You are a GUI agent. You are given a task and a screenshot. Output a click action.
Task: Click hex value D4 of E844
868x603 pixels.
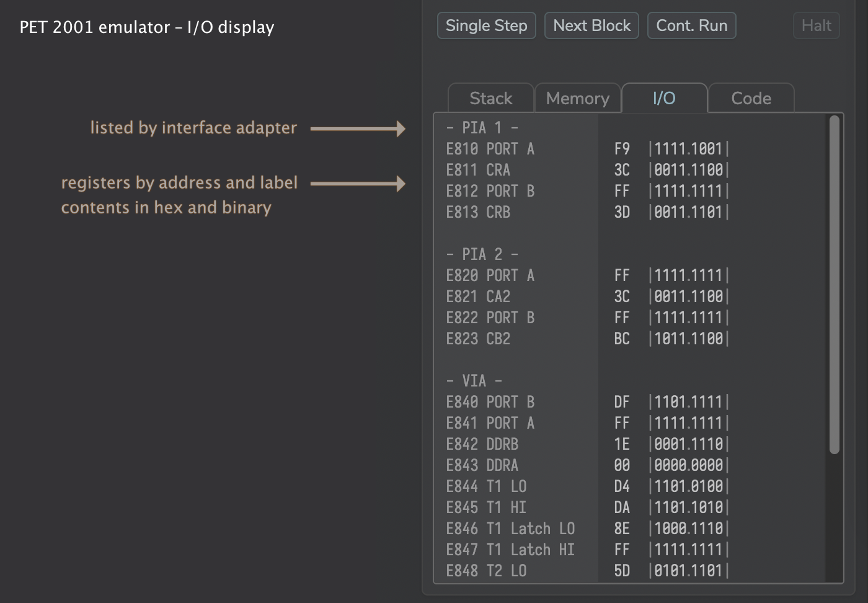[622, 486]
